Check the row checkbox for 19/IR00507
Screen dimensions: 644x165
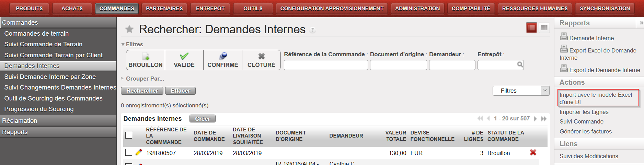click(x=129, y=152)
